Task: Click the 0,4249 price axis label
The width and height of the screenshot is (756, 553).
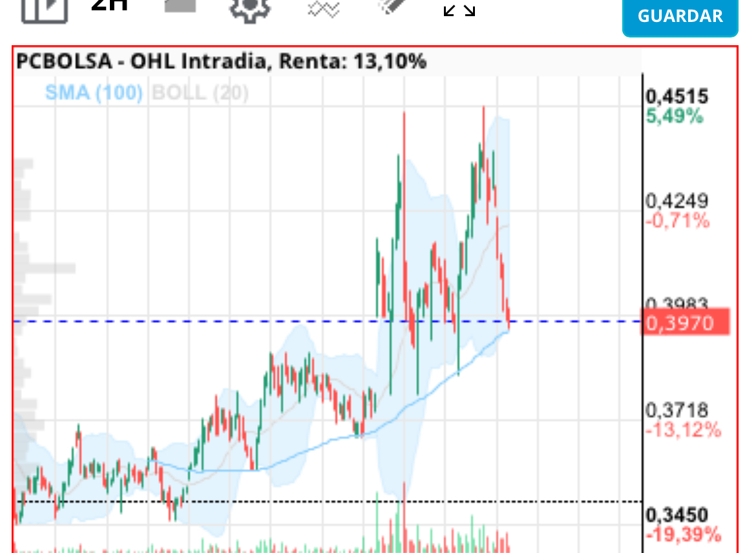Action: [x=677, y=201]
